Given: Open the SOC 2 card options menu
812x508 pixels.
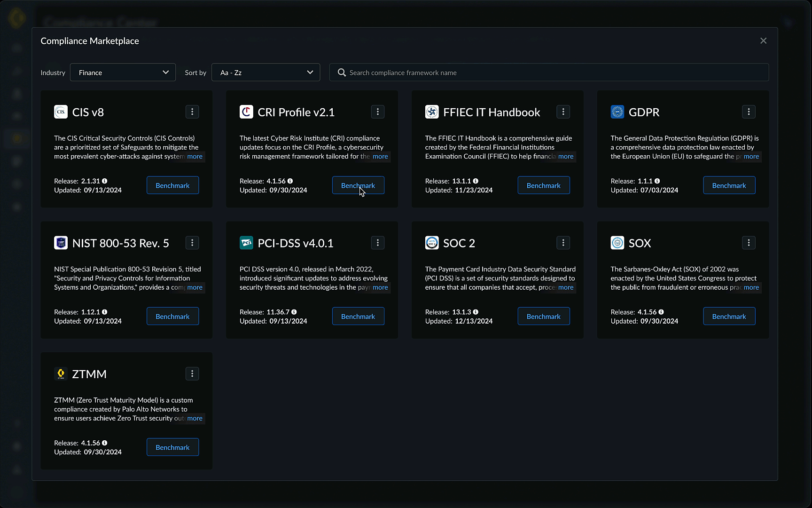Looking at the screenshot, I should (563, 243).
